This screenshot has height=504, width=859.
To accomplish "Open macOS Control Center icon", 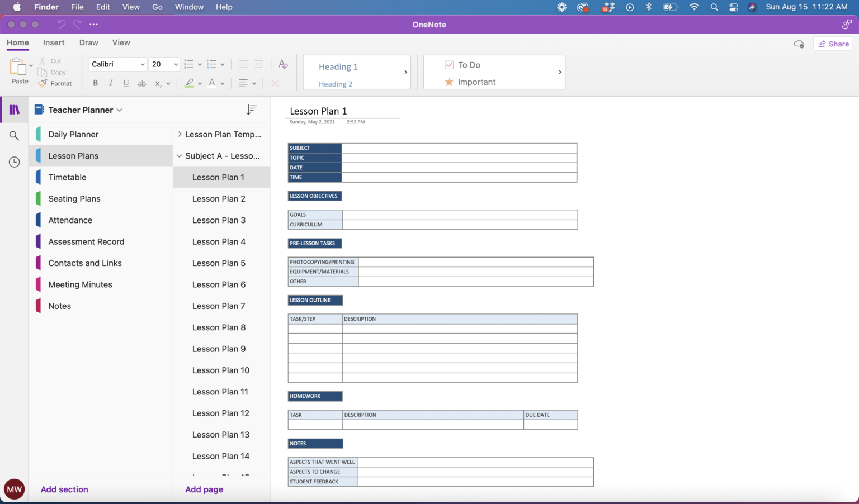I will pos(734,7).
